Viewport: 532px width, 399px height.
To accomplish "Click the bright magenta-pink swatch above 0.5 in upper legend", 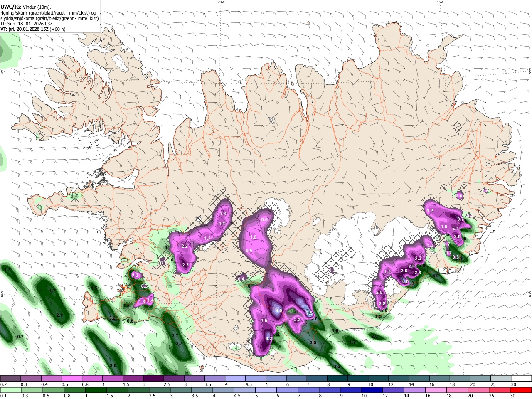I will click(71, 379).
